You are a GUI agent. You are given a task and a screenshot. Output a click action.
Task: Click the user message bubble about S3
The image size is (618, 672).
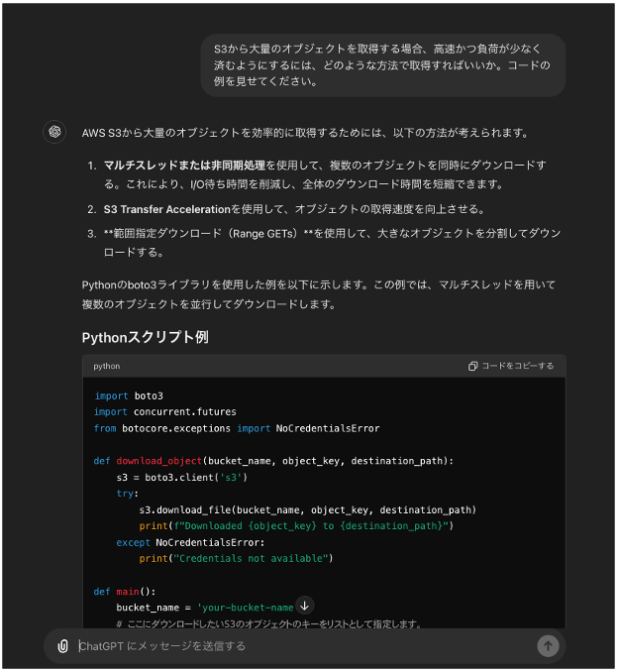coord(382,65)
